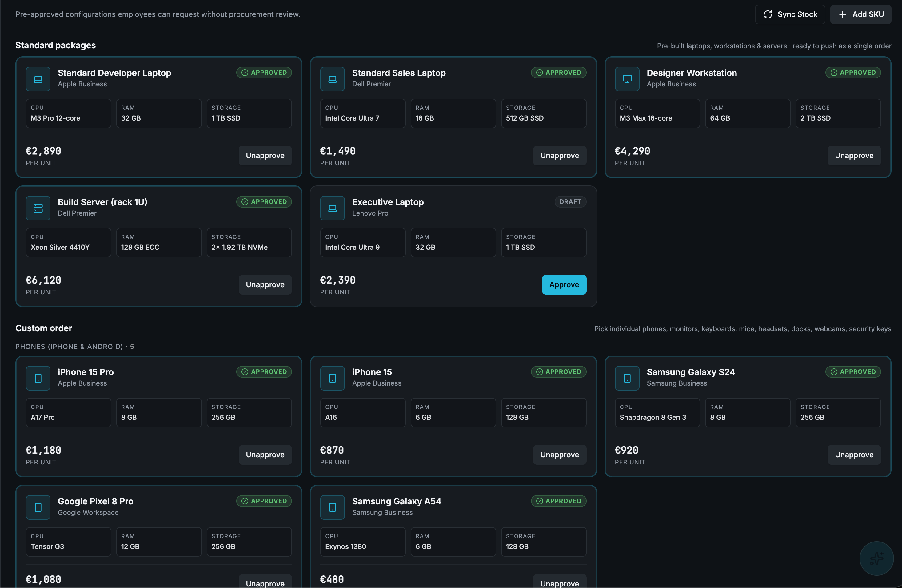902x588 pixels.
Task: Click the plus icon on Add SKU
Action: (843, 14)
